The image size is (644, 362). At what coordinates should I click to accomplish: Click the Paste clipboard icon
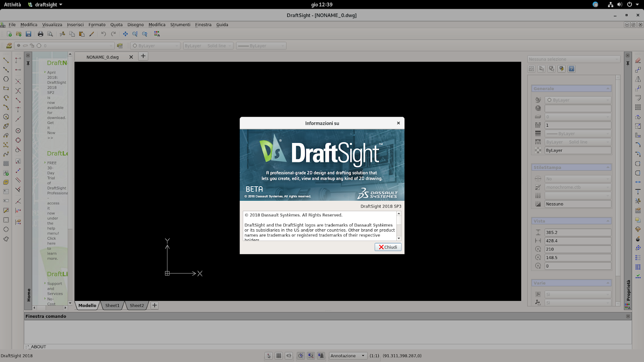pyautogui.click(x=82, y=34)
